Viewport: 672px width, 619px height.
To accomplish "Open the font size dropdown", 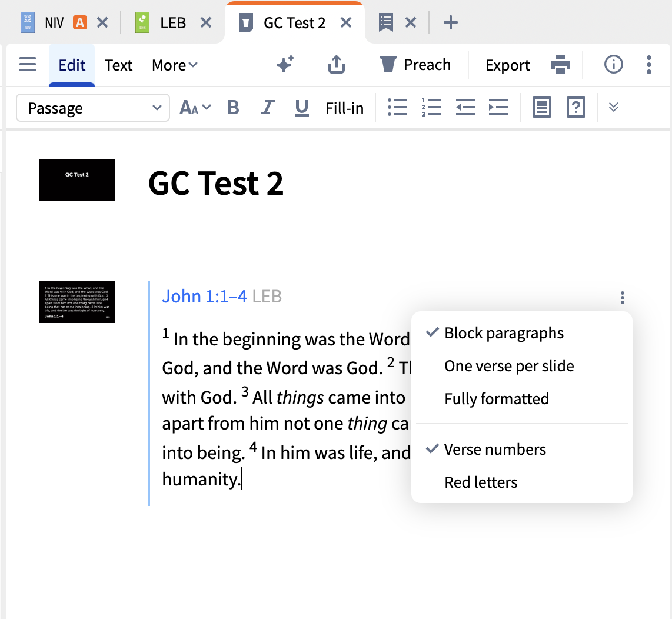I will tap(195, 108).
